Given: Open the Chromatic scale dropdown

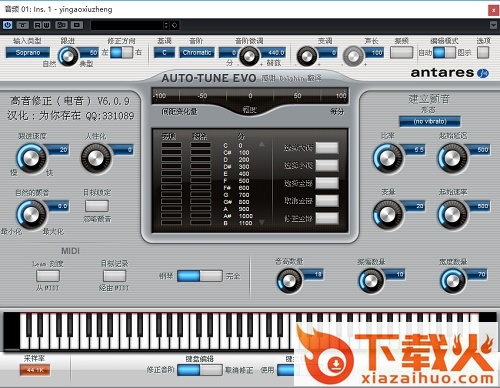Looking at the screenshot, I should tap(197, 52).
